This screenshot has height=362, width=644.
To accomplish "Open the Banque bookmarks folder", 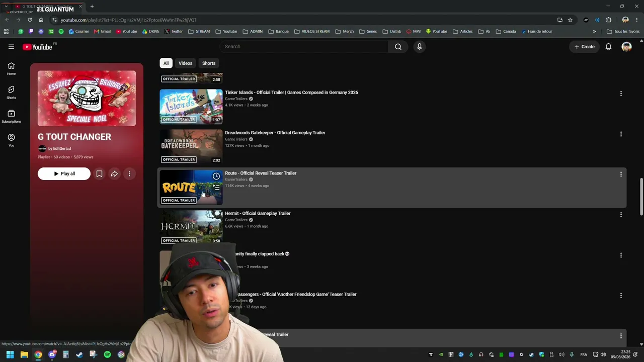I will pyautogui.click(x=278, y=31).
